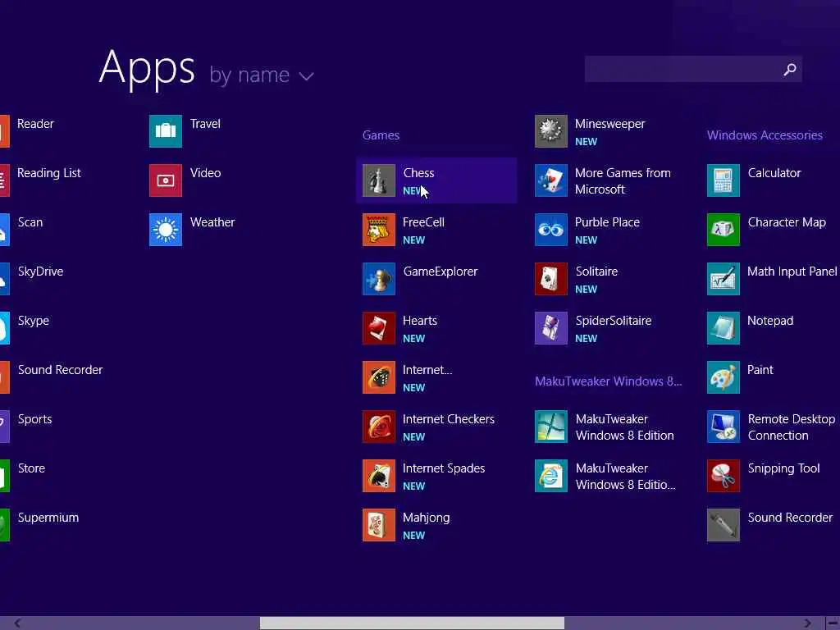
Task: Click the Minesweeper name label
Action: coord(610,124)
